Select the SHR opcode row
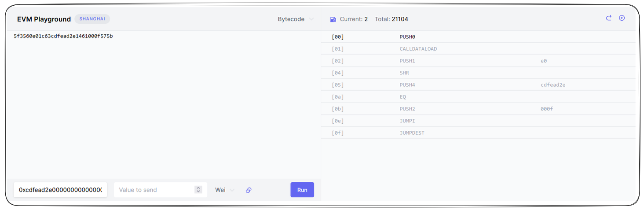Image resolution: width=644 pixels, height=210 pixels. (x=478, y=73)
